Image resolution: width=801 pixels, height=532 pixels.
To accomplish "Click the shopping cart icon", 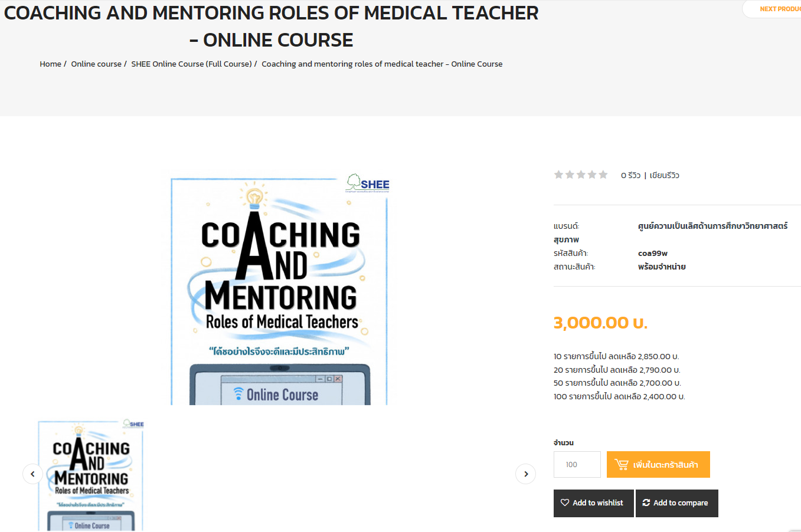I will tap(621, 465).
